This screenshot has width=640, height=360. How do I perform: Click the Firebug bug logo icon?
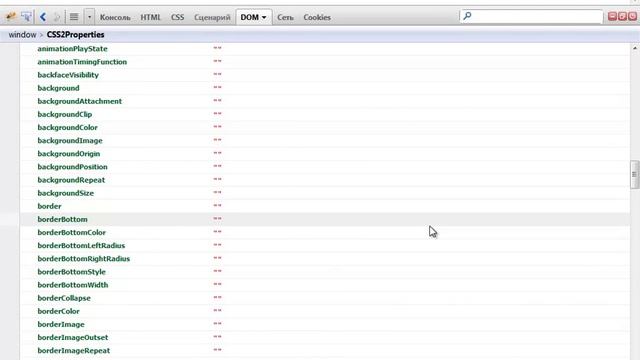click(x=11, y=17)
